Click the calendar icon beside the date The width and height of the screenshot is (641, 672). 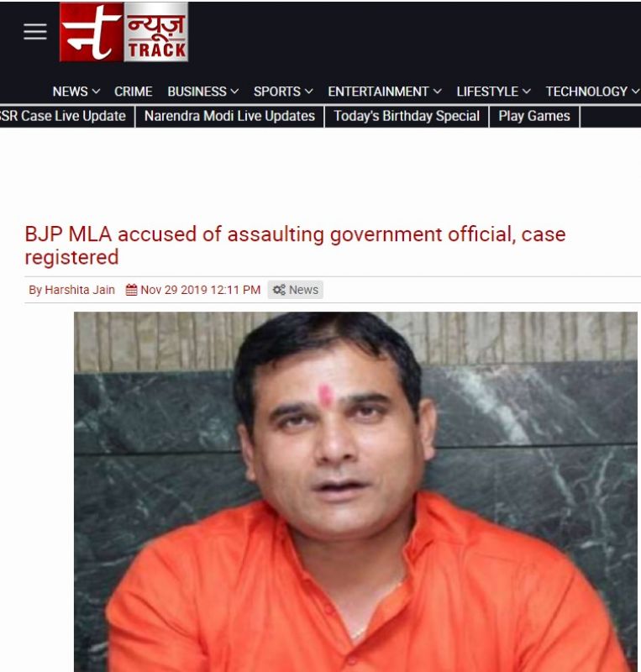[131, 290]
